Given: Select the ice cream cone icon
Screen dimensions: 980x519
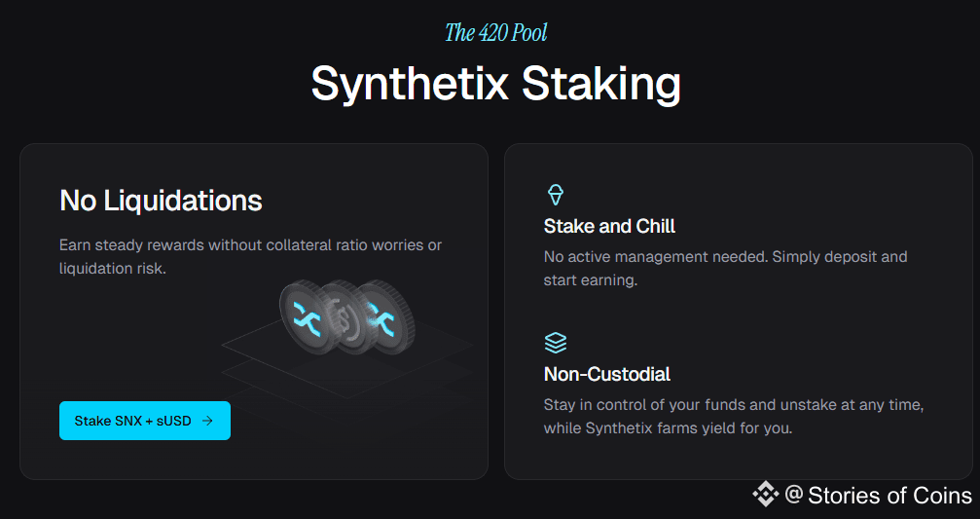Looking at the screenshot, I should tap(556, 195).
